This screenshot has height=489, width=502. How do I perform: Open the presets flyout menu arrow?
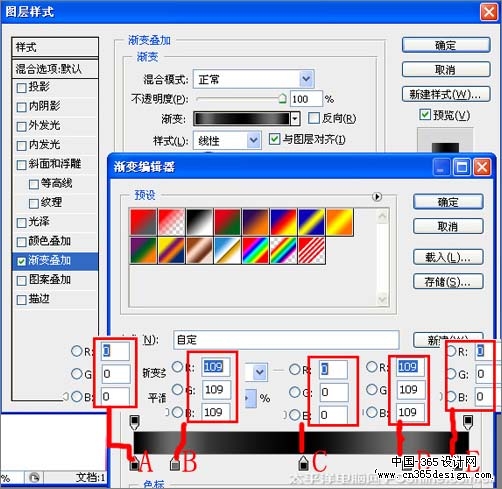click(377, 197)
